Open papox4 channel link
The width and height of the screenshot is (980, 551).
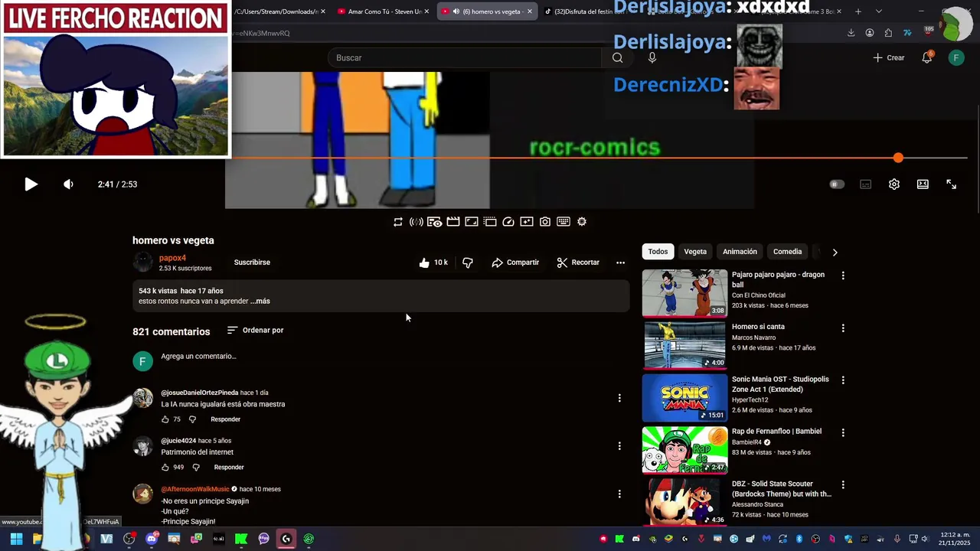tap(172, 258)
